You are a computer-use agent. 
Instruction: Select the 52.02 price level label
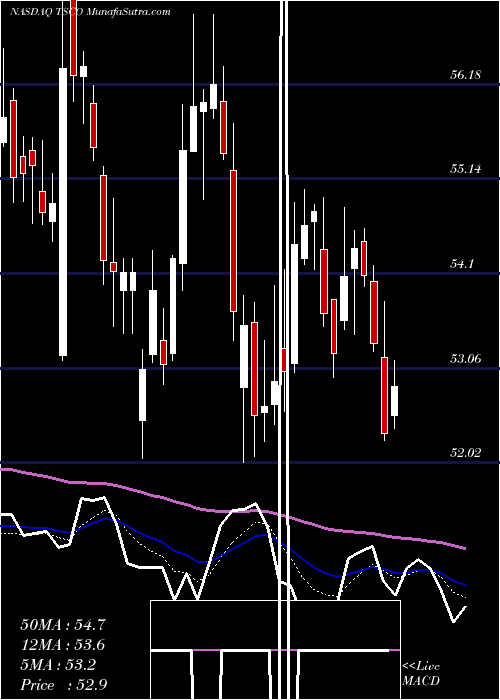465,453
